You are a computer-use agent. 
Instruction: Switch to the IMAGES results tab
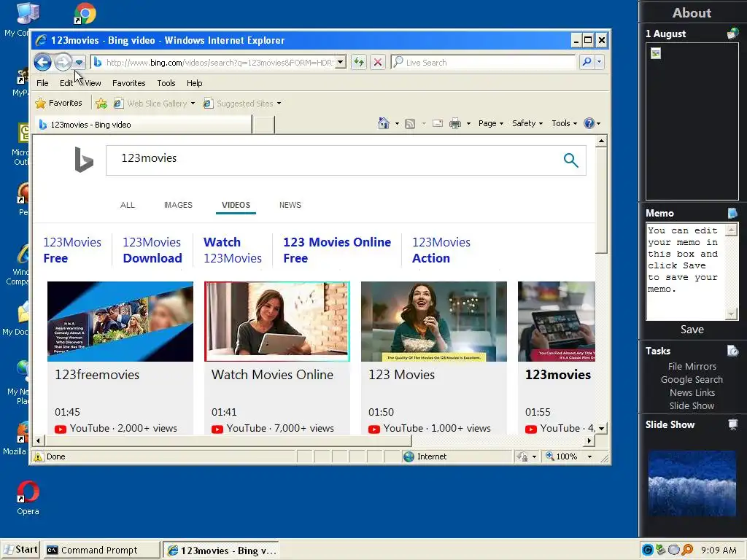[x=178, y=205]
